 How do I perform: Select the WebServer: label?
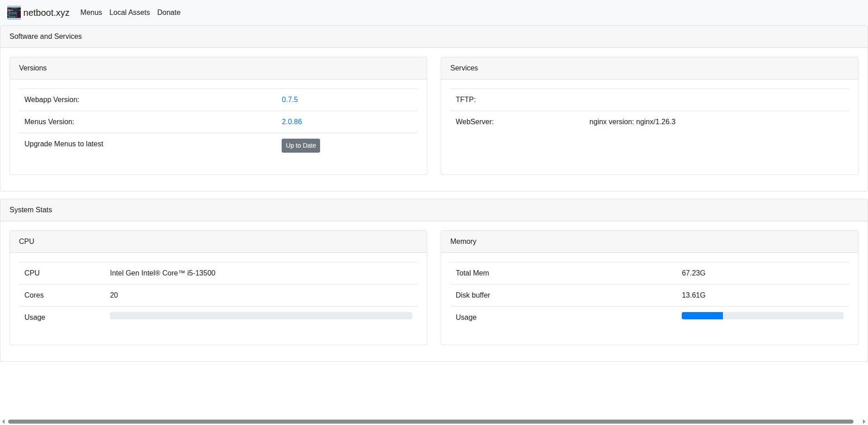tap(475, 122)
